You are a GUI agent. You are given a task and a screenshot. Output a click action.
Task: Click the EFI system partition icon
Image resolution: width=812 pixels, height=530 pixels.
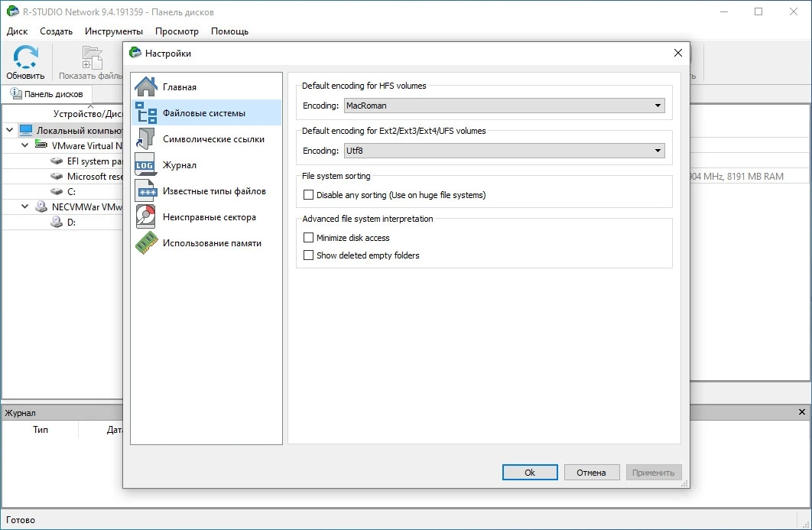pos(57,161)
